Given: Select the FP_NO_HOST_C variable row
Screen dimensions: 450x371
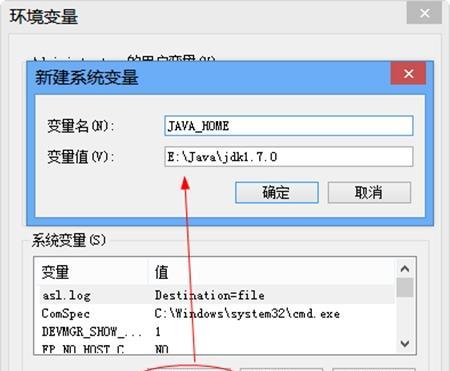Looking at the screenshot, I should pos(217,348).
